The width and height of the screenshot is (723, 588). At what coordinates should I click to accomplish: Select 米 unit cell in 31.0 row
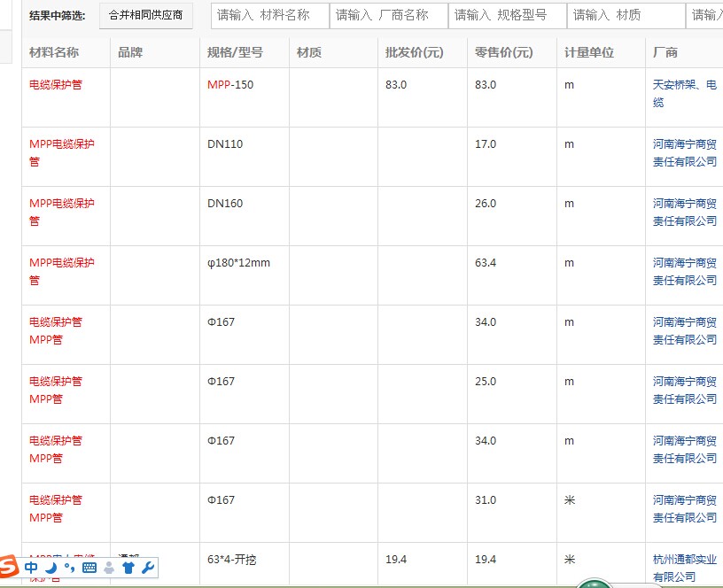click(570, 500)
